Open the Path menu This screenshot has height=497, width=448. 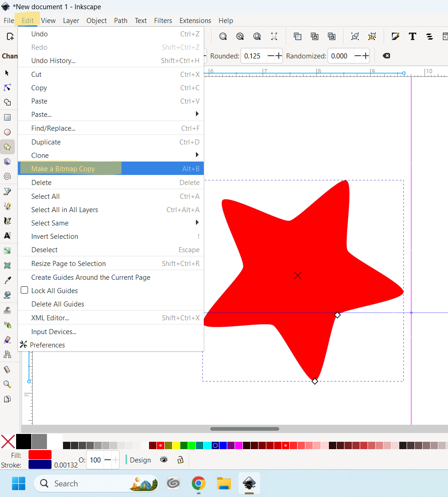pyautogui.click(x=121, y=21)
